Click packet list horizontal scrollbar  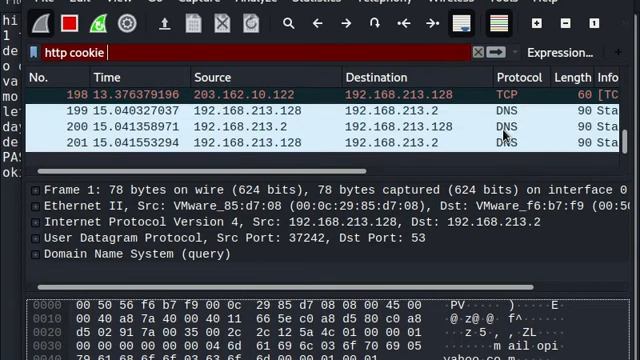click(202, 171)
